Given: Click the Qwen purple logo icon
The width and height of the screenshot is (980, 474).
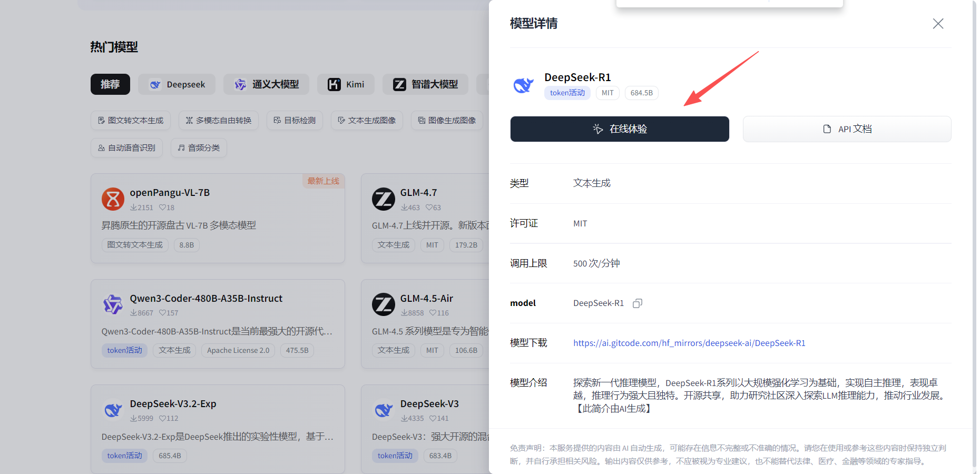Looking at the screenshot, I should coord(113,304).
